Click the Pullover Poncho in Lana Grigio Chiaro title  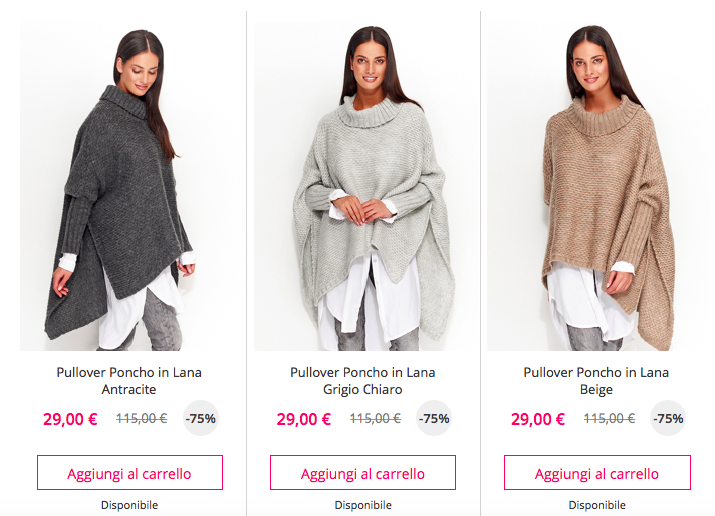[x=363, y=381]
